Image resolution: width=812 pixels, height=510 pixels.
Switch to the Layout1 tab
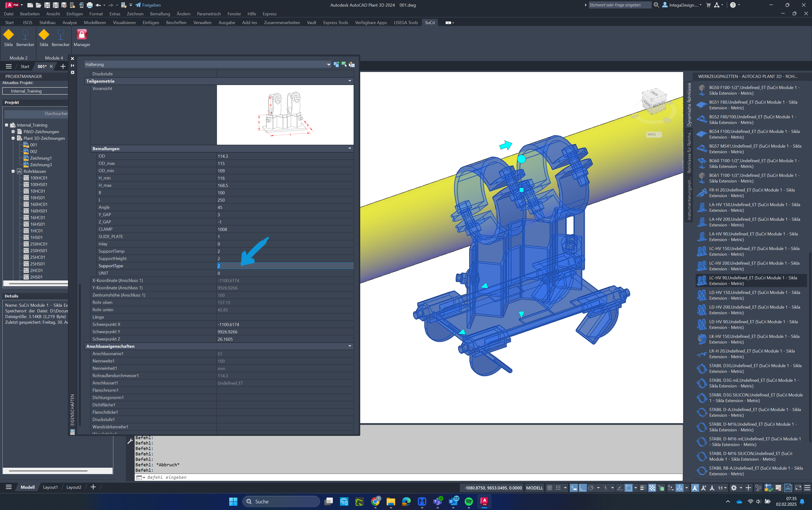[50, 487]
